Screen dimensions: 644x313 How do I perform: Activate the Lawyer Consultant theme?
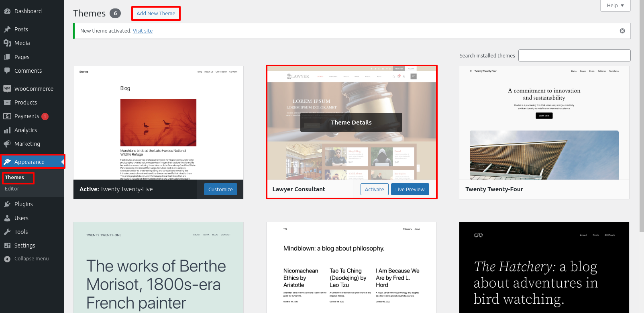(x=374, y=189)
